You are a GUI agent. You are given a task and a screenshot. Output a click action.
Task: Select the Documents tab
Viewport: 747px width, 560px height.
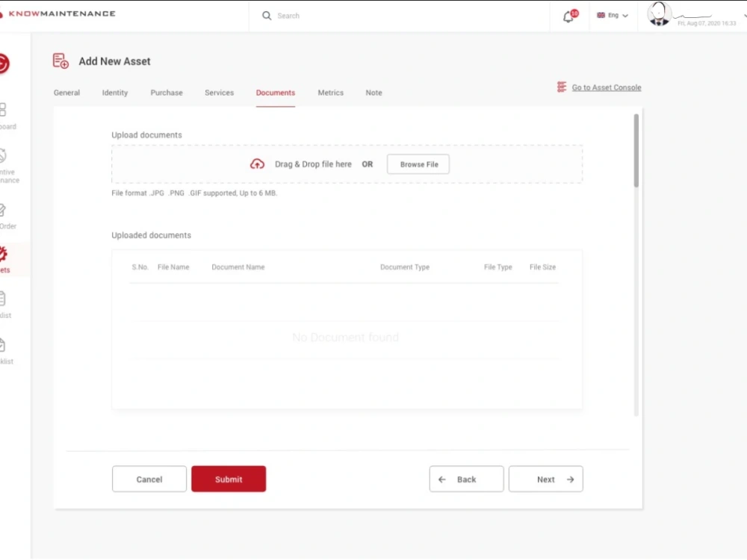(x=276, y=93)
